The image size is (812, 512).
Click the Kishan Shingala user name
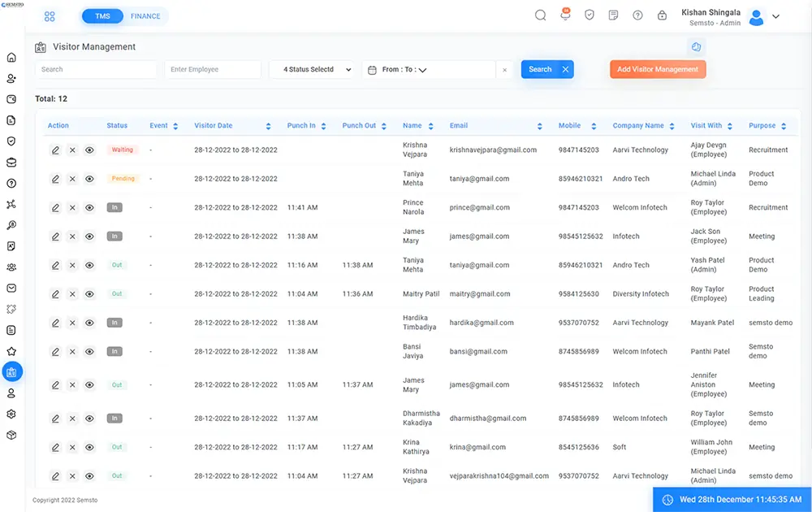coord(710,12)
